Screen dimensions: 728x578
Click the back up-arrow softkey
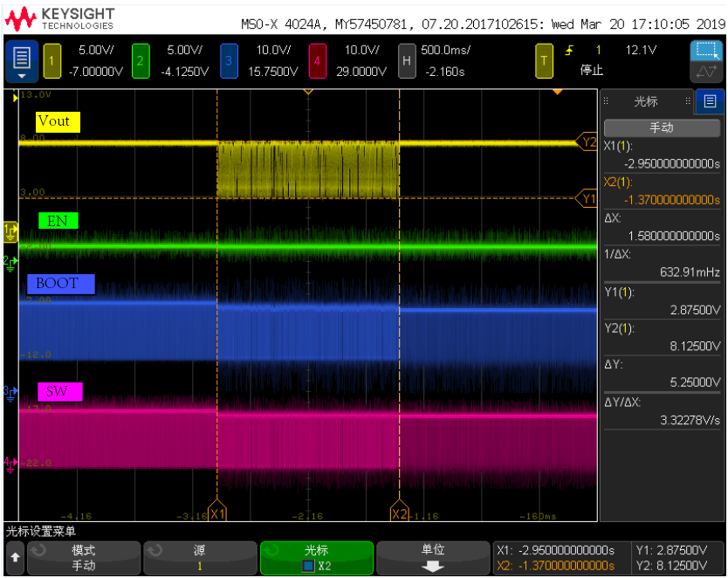[15, 558]
